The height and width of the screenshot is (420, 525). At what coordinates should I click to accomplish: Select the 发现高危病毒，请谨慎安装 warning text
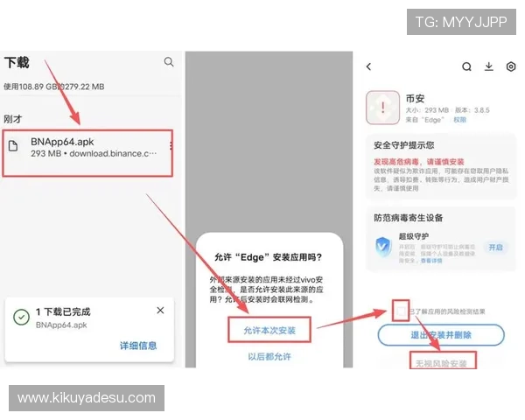pyautogui.click(x=419, y=162)
